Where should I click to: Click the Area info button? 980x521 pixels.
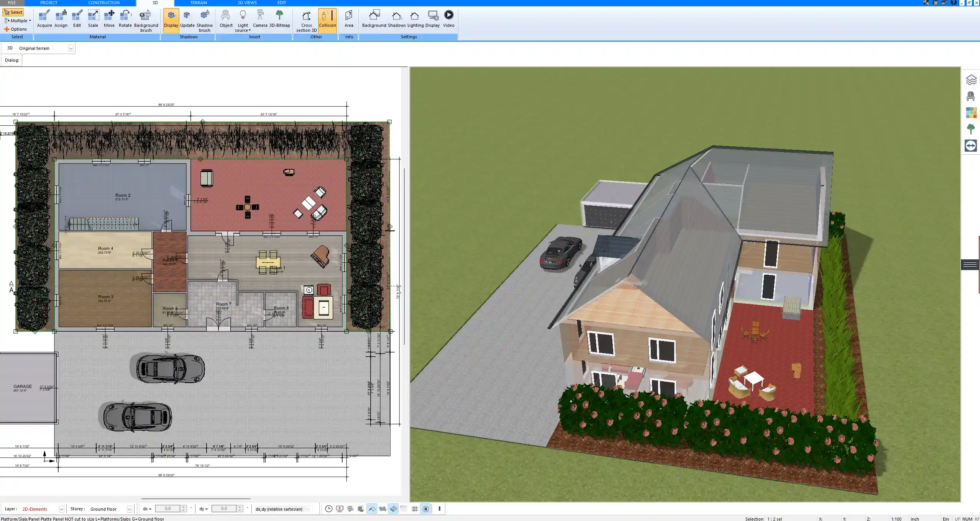[348, 18]
